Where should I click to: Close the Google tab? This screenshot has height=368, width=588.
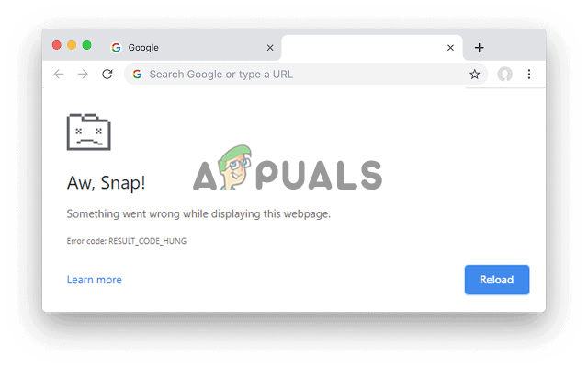[270, 48]
